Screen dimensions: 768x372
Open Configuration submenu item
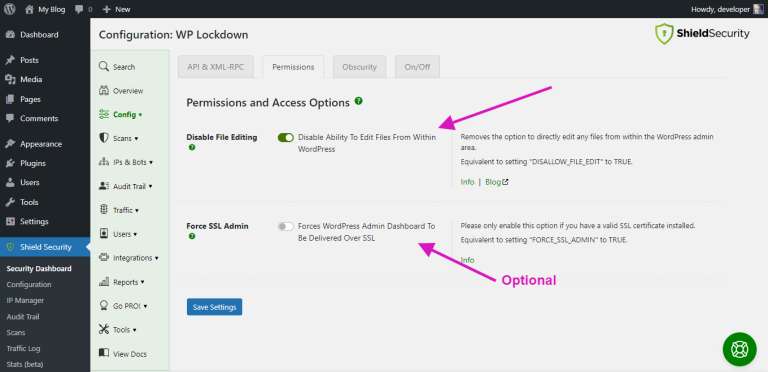(x=29, y=284)
